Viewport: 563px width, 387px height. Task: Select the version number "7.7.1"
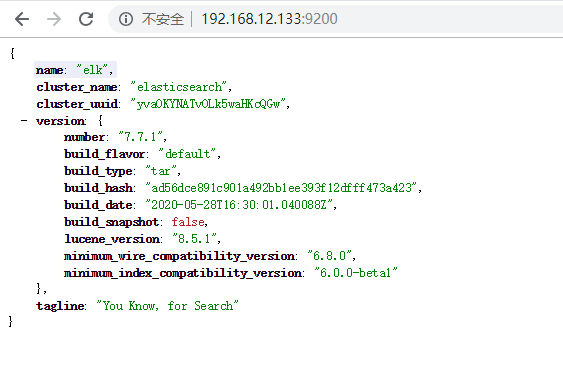140,137
